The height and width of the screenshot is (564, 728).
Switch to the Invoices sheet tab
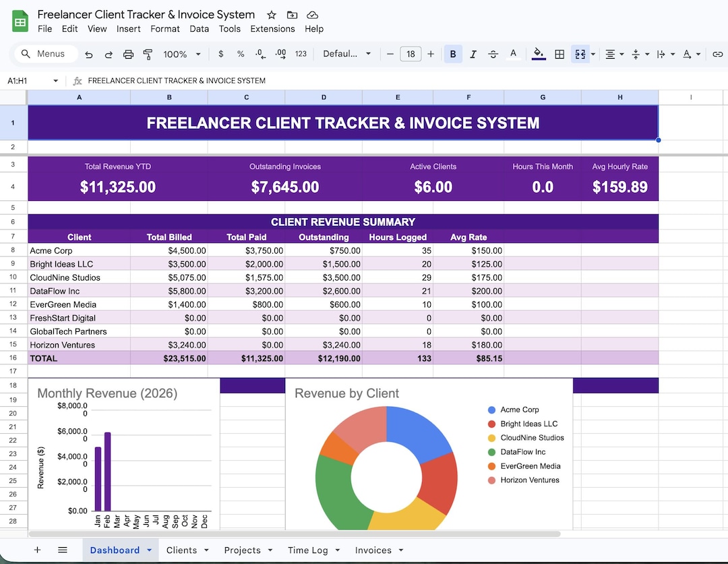tap(373, 550)
